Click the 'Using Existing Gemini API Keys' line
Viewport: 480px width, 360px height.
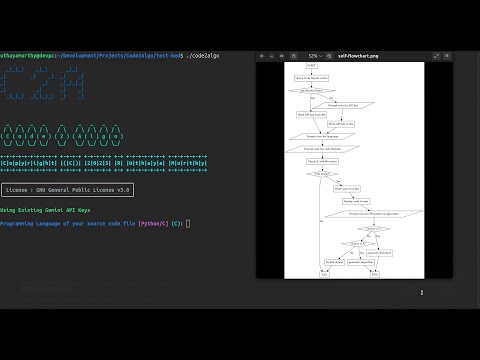pos(45,210)
